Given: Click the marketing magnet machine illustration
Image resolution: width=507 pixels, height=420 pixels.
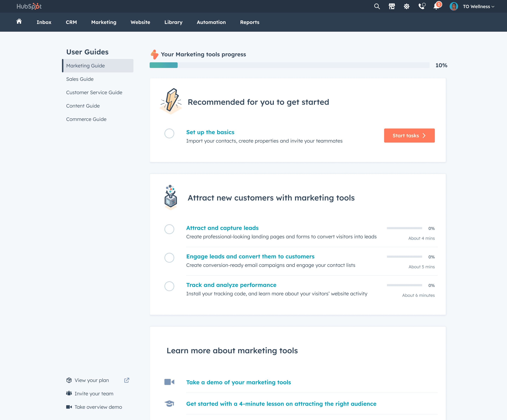Looking at the screenshot, I should (x=171, y=198).
